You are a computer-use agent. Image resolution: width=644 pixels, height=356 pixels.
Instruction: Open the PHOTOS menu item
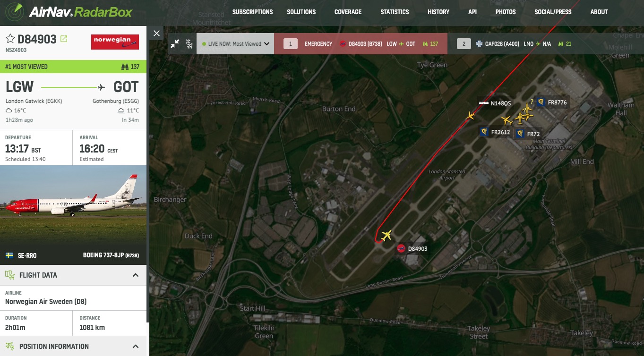[506, 12]
